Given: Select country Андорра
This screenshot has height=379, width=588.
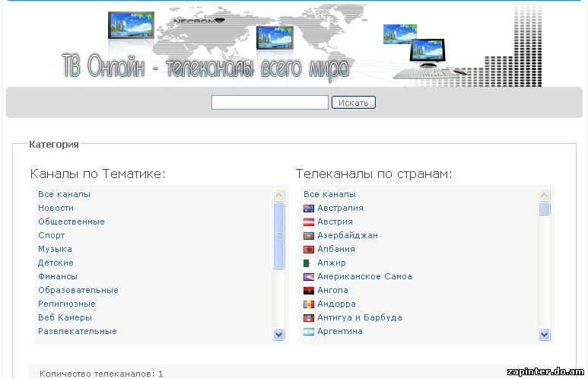Looking at the screenshot, I should coord(336,304).
